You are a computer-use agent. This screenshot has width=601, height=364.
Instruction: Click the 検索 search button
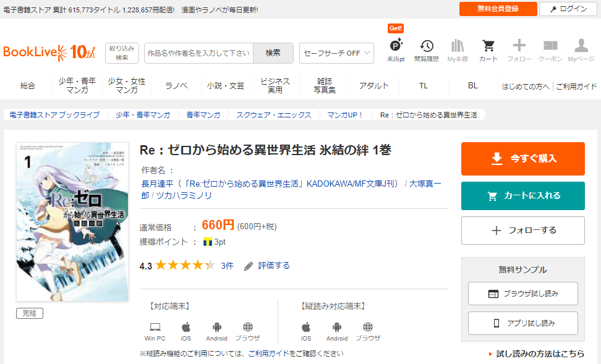[273, 53]
